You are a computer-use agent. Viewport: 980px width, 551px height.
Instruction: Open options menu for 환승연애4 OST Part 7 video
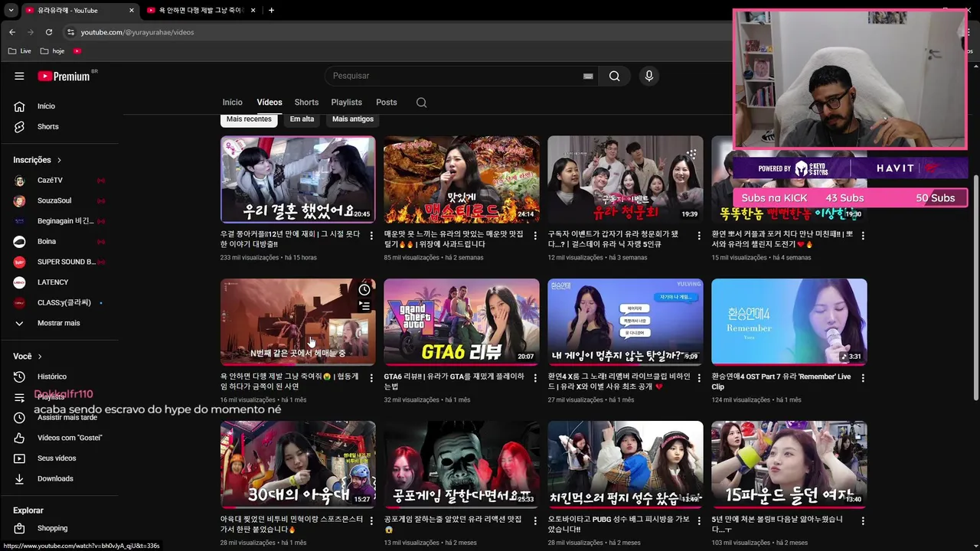(863, 378)
